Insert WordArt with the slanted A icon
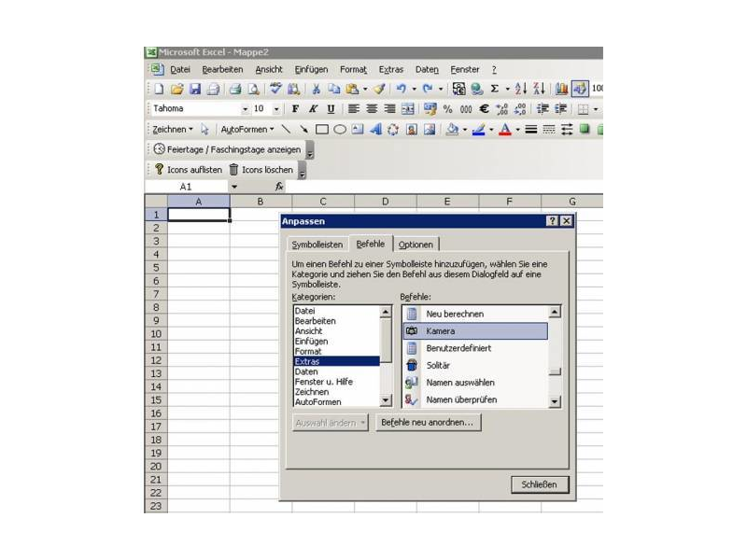747x560 pixels. click(375, 129)
